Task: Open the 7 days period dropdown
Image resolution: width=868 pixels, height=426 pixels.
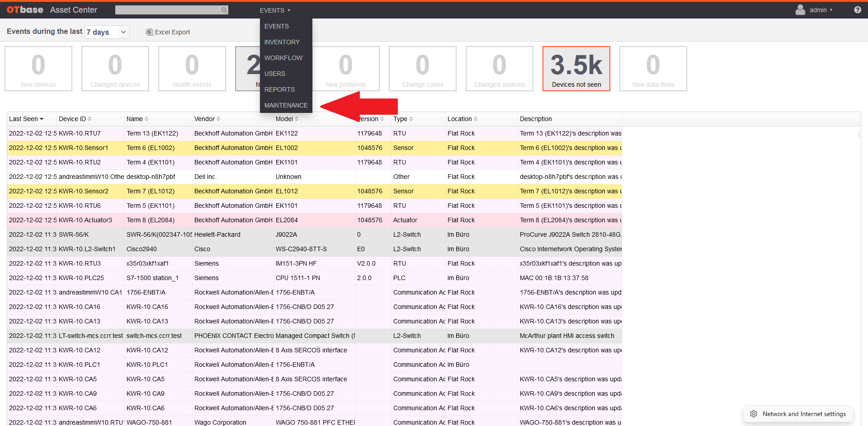Action: [x=107, y=32]
